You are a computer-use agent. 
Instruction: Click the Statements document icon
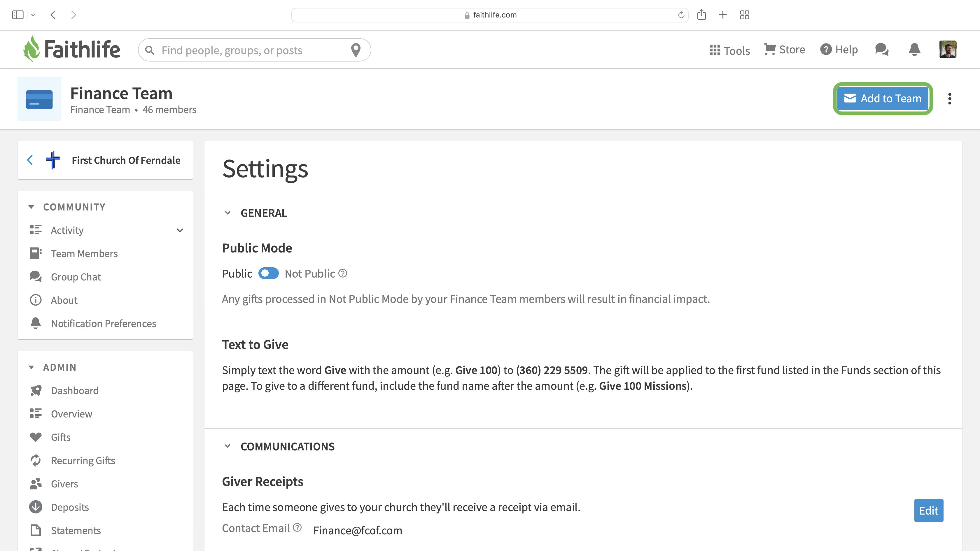tap(36, 530)
